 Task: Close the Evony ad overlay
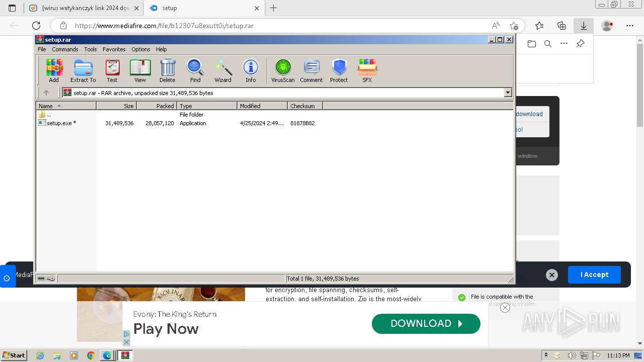[x=505, y=308]
